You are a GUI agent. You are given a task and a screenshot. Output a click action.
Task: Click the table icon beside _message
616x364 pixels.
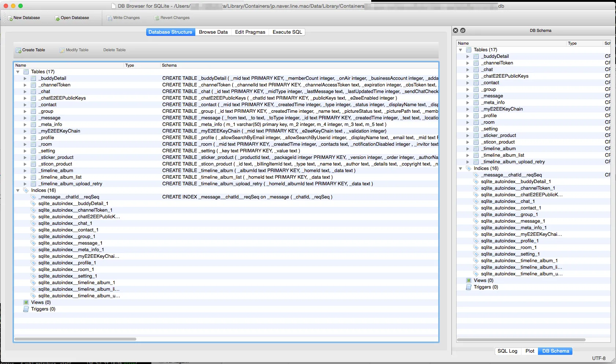tap(34, 118)
